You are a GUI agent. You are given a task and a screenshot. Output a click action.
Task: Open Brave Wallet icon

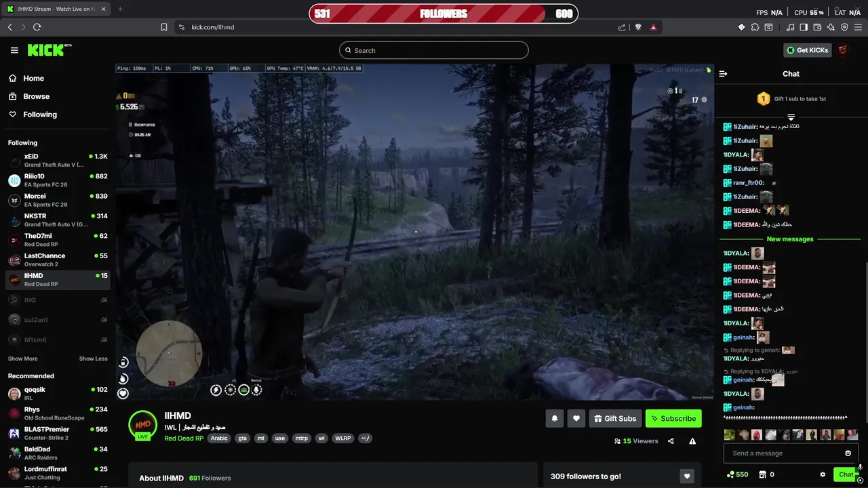(x=817, y=27)
